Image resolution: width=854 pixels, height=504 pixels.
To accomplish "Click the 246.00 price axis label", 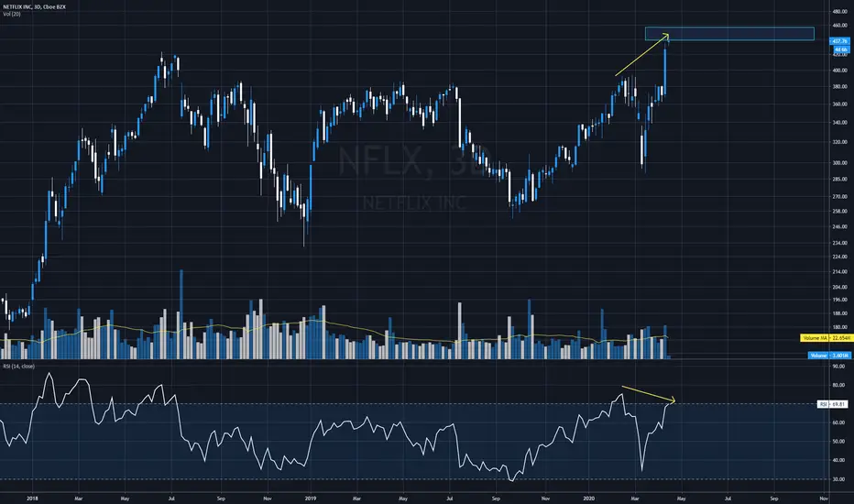I will [839, 226].
